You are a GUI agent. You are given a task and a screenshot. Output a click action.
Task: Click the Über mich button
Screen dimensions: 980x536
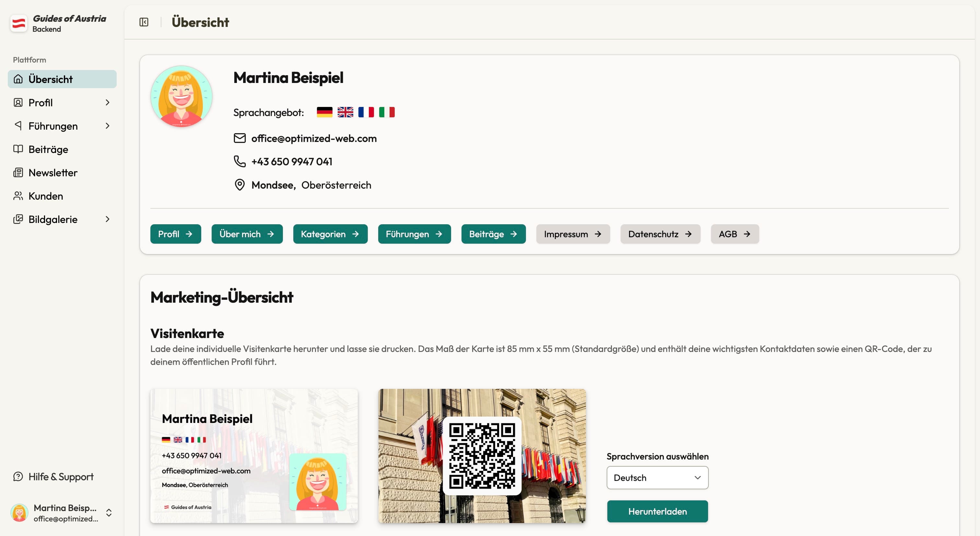point(247,234)
